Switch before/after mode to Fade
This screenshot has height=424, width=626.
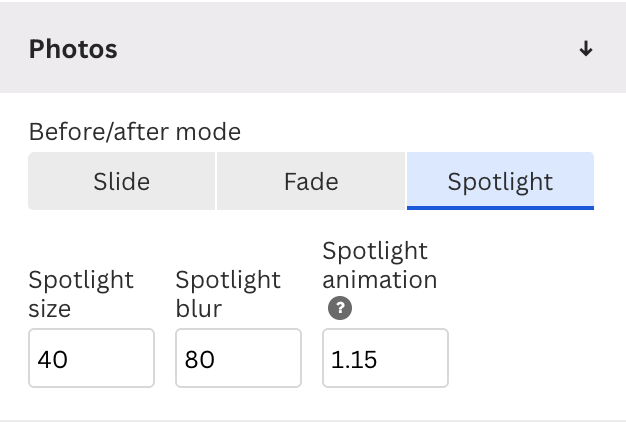tap(311, 181)
